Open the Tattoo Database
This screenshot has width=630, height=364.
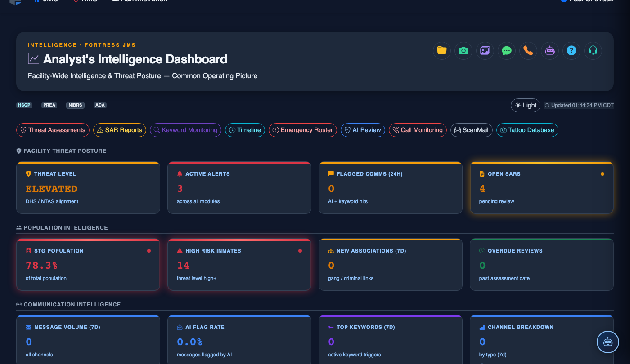click(527, 130)
